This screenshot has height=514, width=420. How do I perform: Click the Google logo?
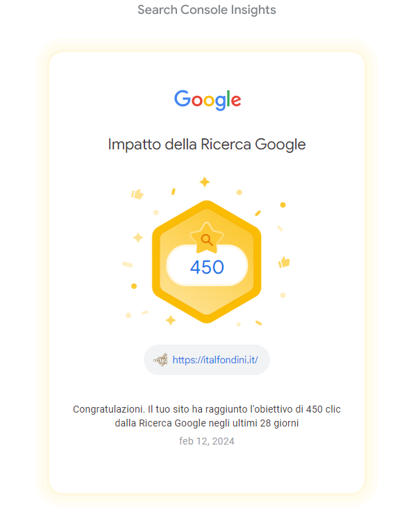[x=208, y=99]
